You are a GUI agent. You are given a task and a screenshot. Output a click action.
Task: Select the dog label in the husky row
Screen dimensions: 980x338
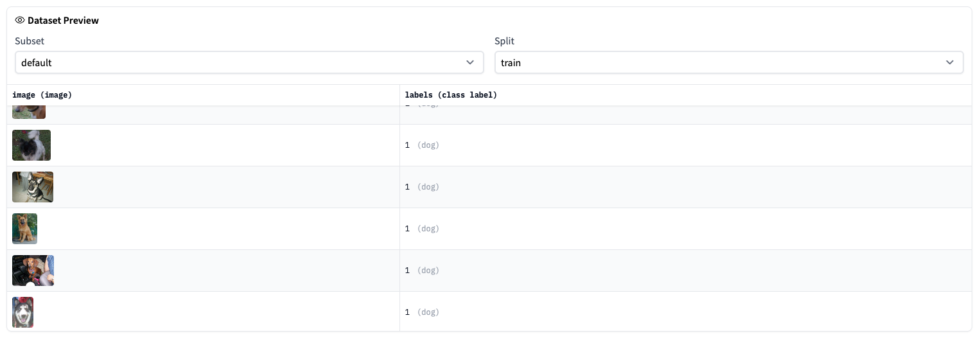pyautogui.click(x=428, y=312)
